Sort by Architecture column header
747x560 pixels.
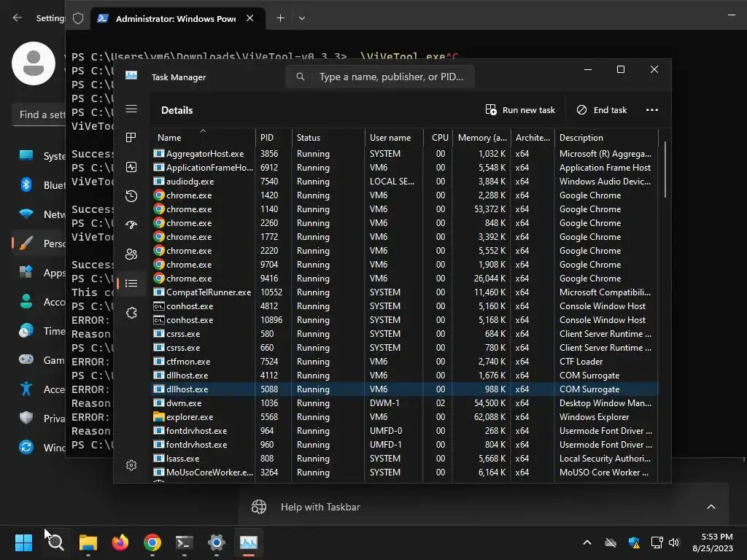pos(533,138)
